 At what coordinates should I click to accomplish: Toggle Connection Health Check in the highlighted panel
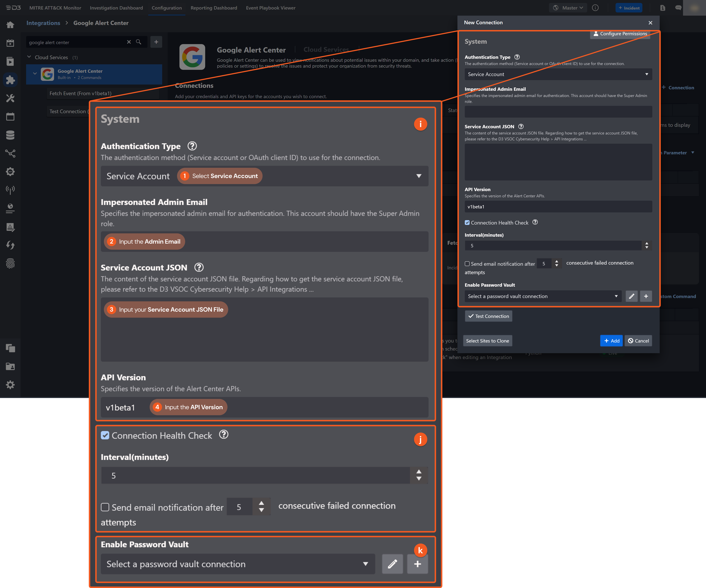pos(105,435)
